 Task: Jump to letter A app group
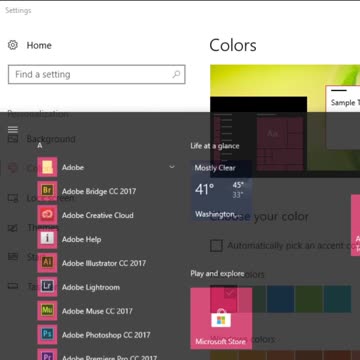point(40,146)
